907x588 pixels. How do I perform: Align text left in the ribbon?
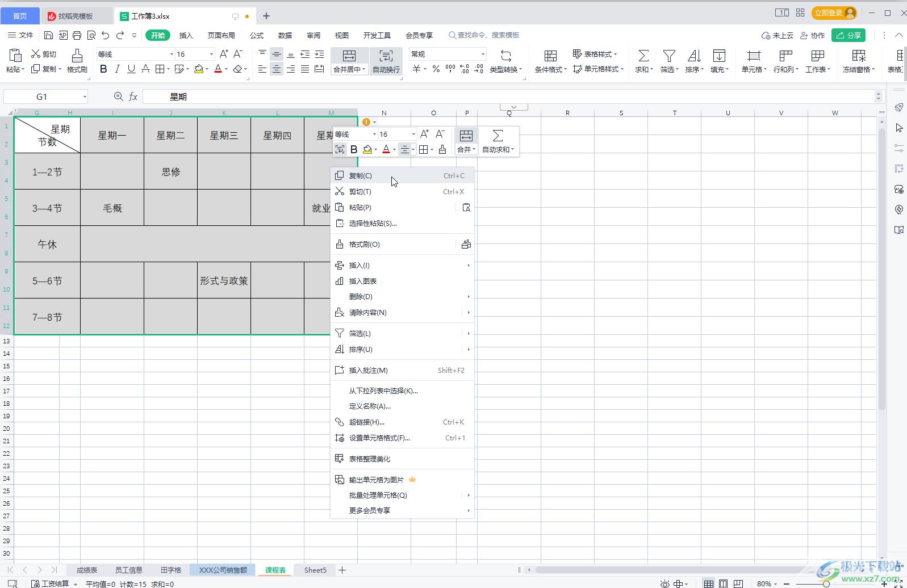pos(262,69)
